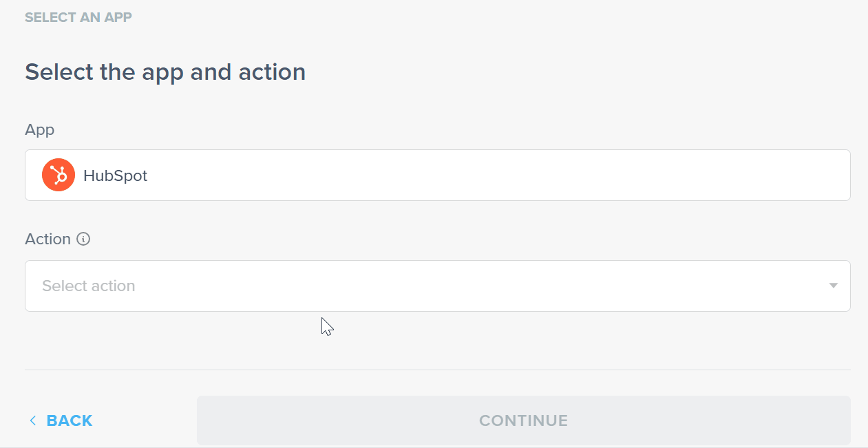
Task: Click the Action field label
Action: click(47, 239)
